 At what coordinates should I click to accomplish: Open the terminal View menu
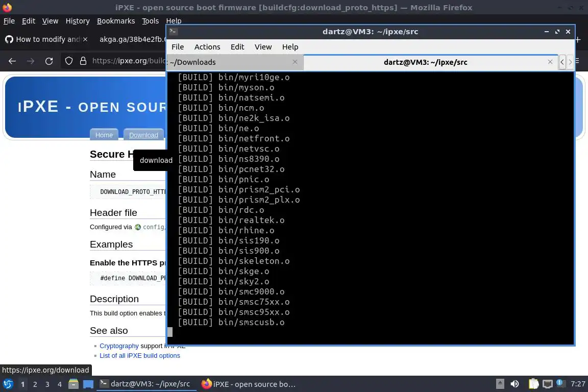(x=263, y=47)
